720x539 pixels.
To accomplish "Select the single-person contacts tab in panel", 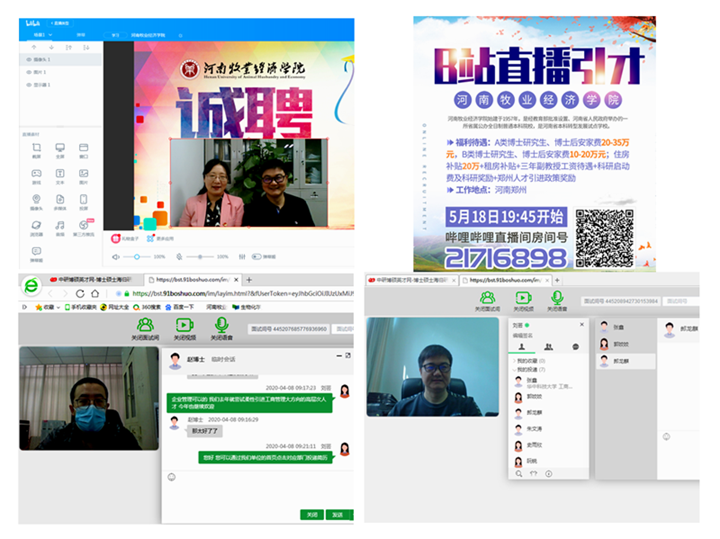I will (522, 347).
